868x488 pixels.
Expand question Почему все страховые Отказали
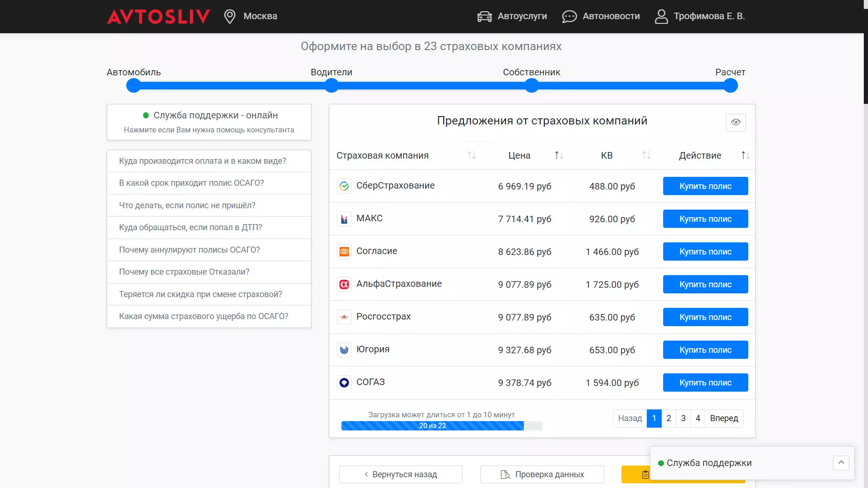click(x=209, y=272)
